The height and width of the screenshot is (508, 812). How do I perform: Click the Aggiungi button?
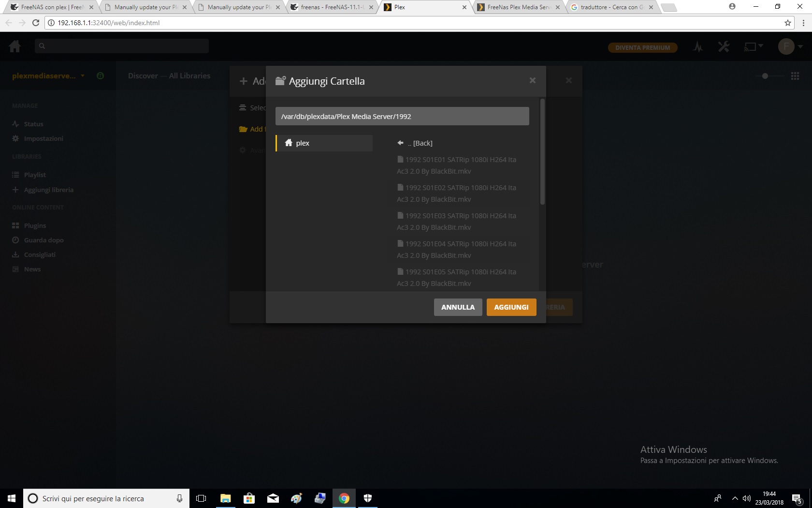pyautogui.click(x=511, y=307)
